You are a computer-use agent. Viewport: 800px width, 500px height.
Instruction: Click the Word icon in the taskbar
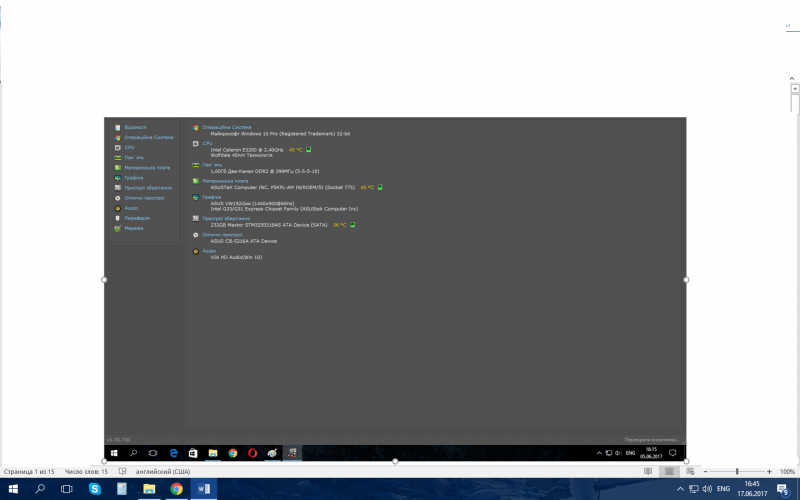pos(204,489)
